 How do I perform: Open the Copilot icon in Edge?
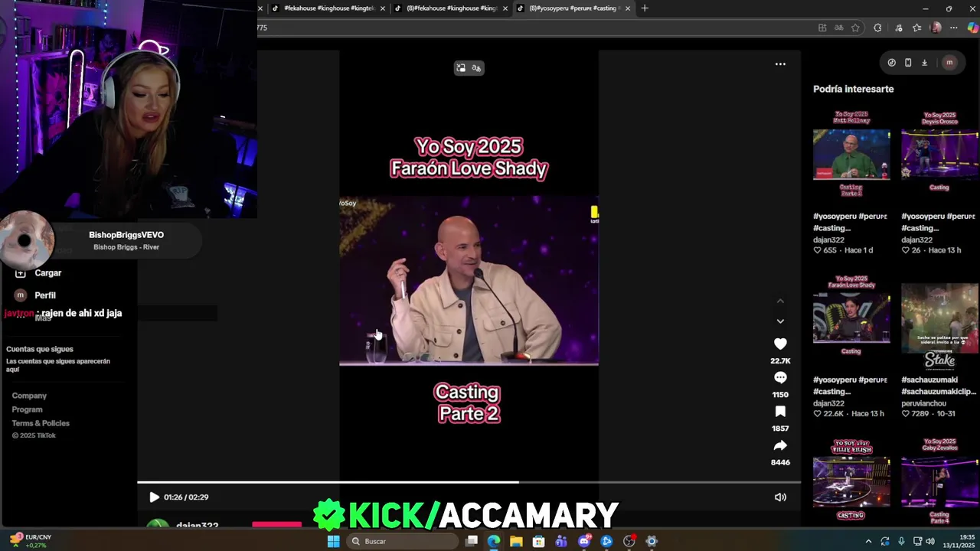point(972,28)
